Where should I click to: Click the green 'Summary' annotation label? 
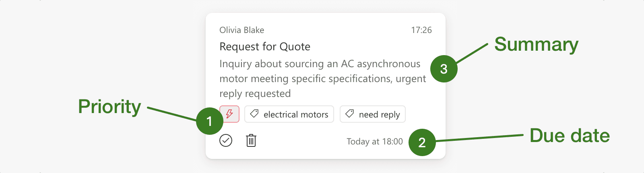click(536, 44)
